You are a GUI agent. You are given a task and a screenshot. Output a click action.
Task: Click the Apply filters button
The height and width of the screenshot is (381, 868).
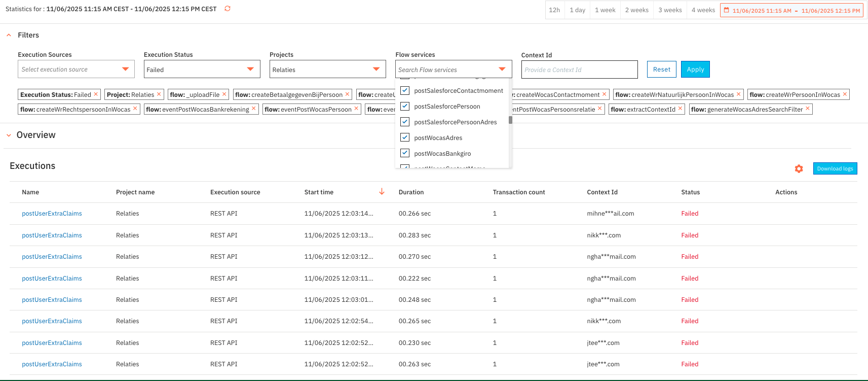[x=695, y=70]
